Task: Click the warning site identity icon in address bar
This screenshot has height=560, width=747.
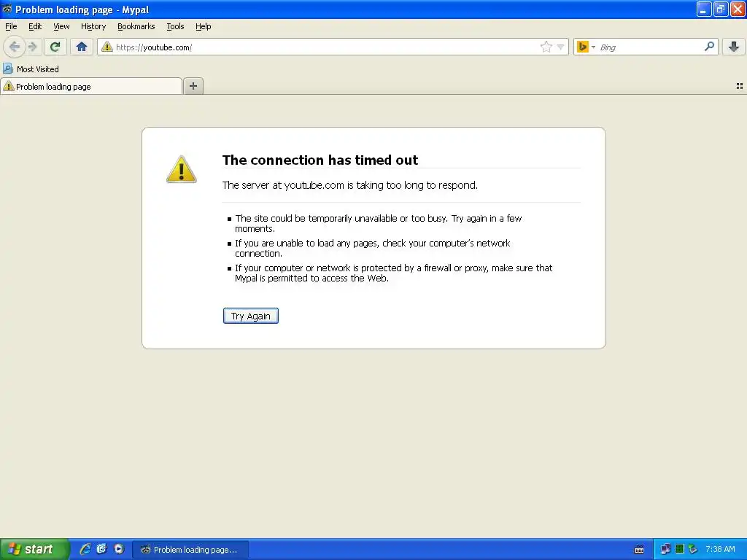Action: (107, 47)
